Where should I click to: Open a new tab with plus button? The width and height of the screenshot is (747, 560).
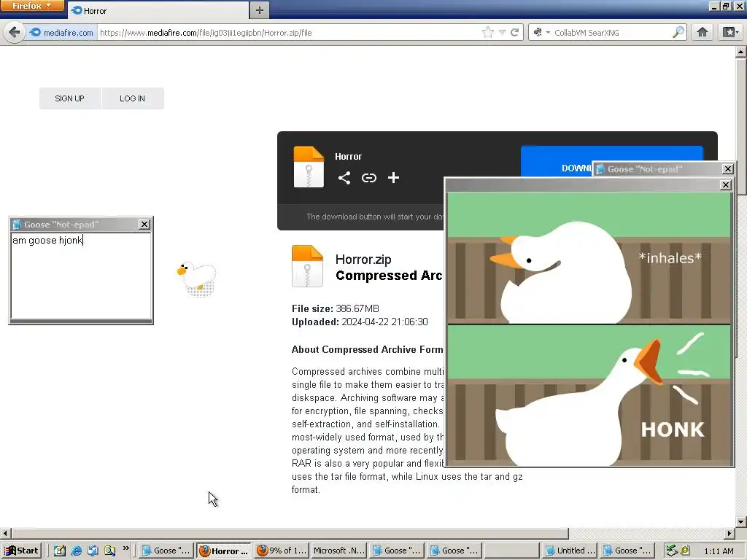click(259, 10)
